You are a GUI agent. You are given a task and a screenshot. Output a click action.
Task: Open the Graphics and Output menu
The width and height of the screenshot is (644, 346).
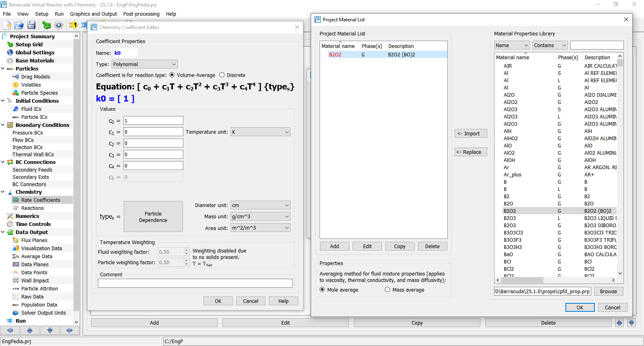click(x=93, y=14)
